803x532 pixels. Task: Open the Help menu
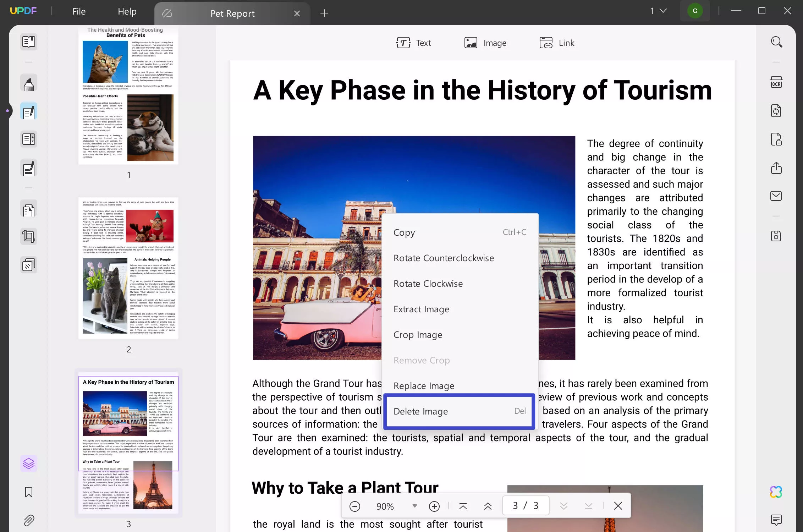point(127,11)
